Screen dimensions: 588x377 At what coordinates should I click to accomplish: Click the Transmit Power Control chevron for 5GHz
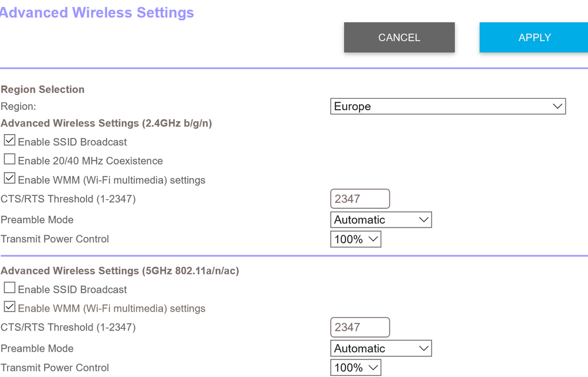372,367
